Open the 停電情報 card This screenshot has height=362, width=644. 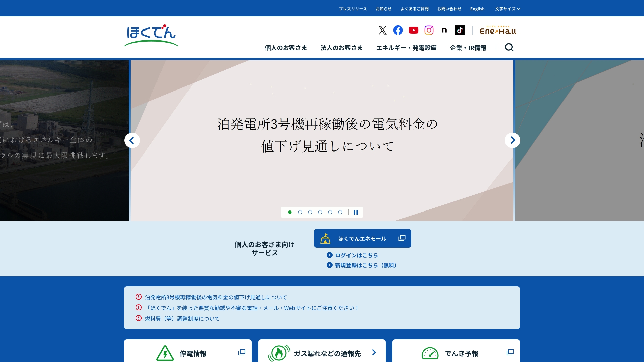coord(188,351)
